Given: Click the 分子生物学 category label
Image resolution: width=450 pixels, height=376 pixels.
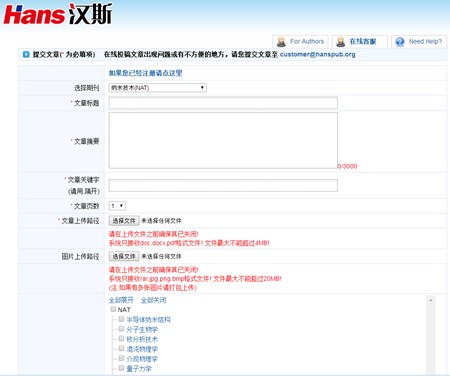Looking at the screenshot, I should pyautogui.click(x=142, y=330).
